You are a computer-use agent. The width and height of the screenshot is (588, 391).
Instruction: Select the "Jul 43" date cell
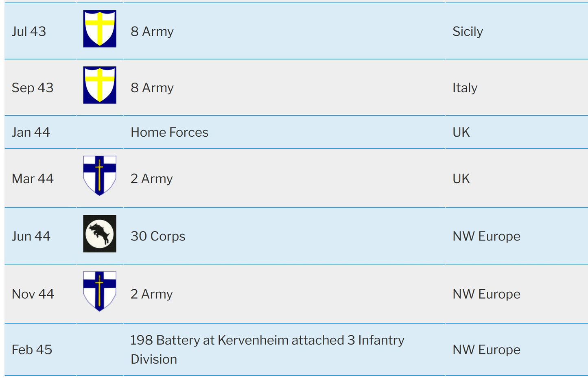29,31
